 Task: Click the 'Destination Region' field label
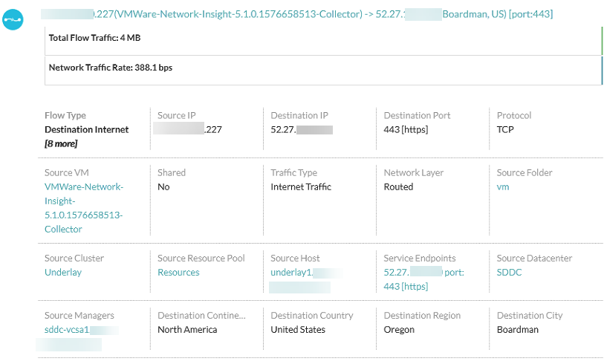point(422,316)
